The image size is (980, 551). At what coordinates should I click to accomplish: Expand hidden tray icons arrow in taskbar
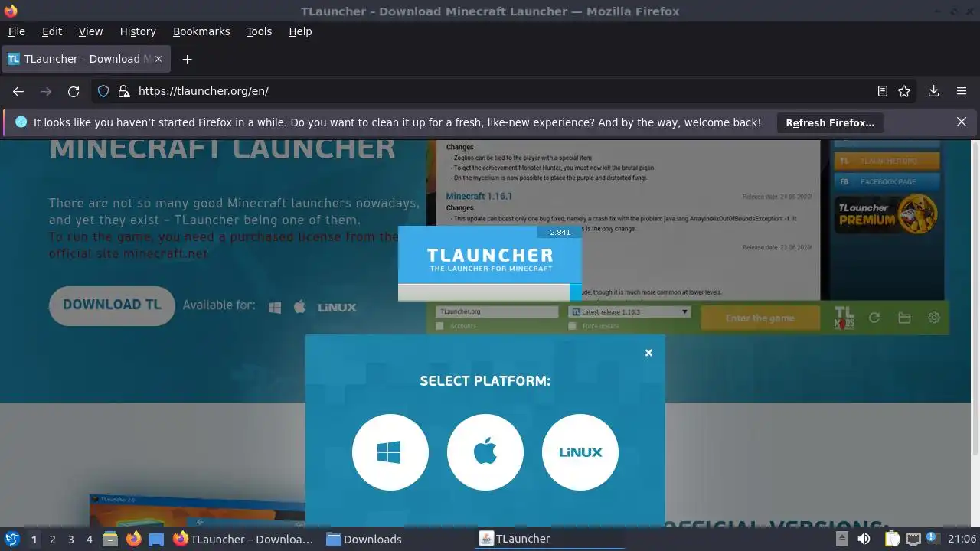point(841,537)
